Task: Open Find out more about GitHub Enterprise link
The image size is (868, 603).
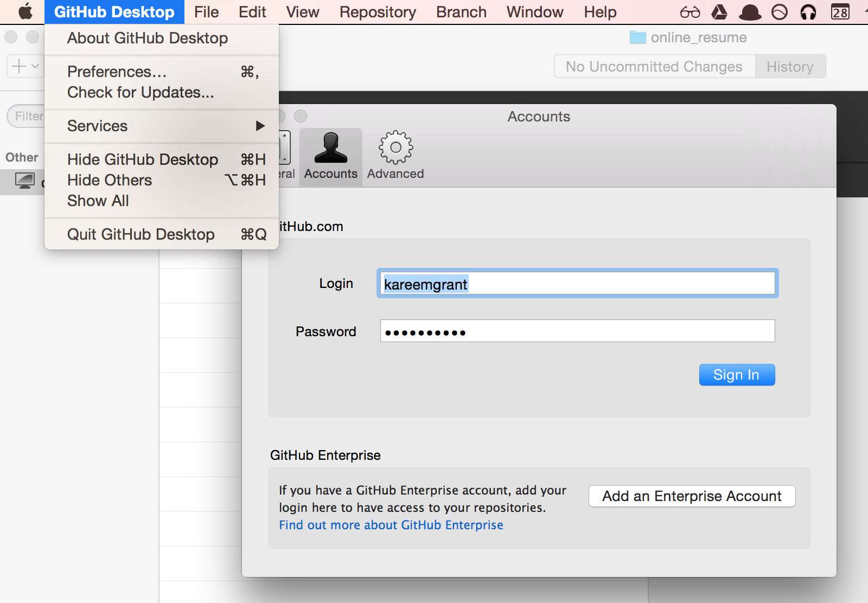Action: click(x=391, y=525)
